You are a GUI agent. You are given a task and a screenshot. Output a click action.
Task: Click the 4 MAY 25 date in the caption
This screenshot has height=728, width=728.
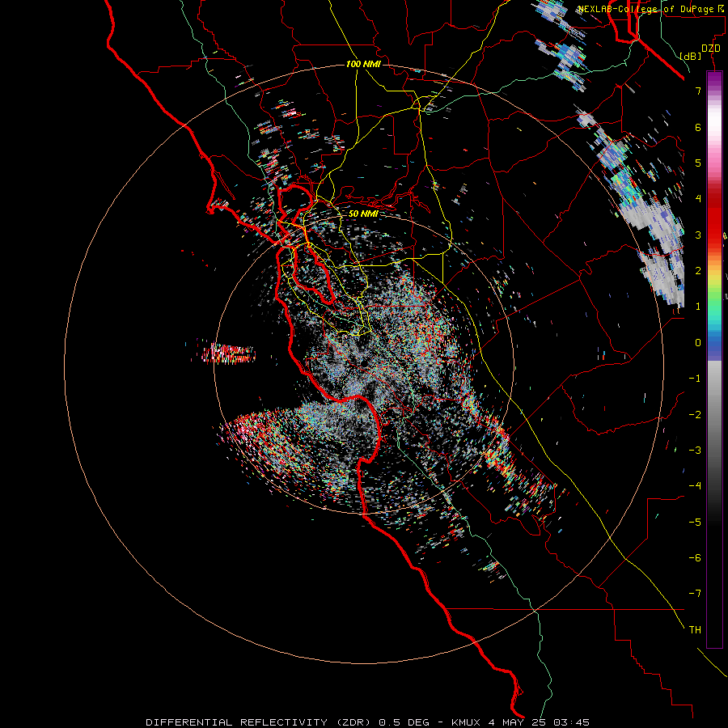click(x=518, y=722)
